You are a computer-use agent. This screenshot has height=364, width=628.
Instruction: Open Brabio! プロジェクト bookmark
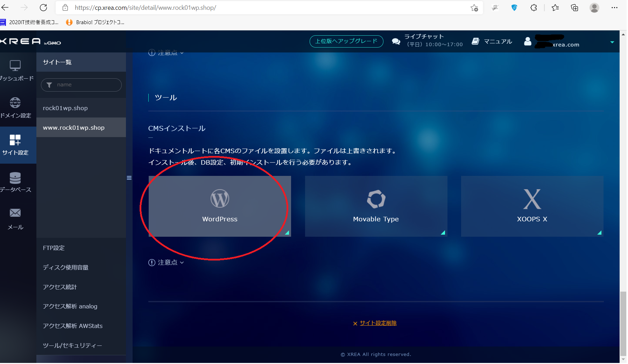pos(96,22)
